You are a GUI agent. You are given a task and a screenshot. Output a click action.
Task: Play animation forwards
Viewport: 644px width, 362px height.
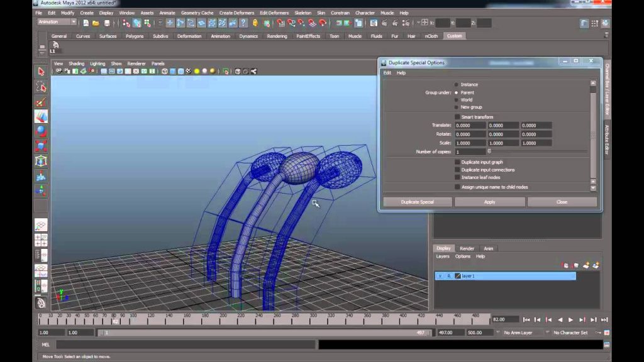pyautogui.click(x=571, y=320)
